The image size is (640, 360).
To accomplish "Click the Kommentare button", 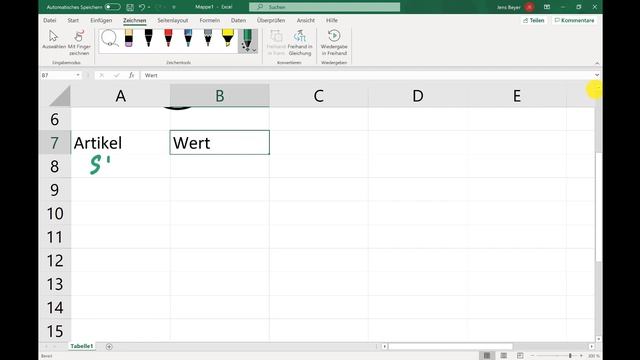I will click(575, 20).
